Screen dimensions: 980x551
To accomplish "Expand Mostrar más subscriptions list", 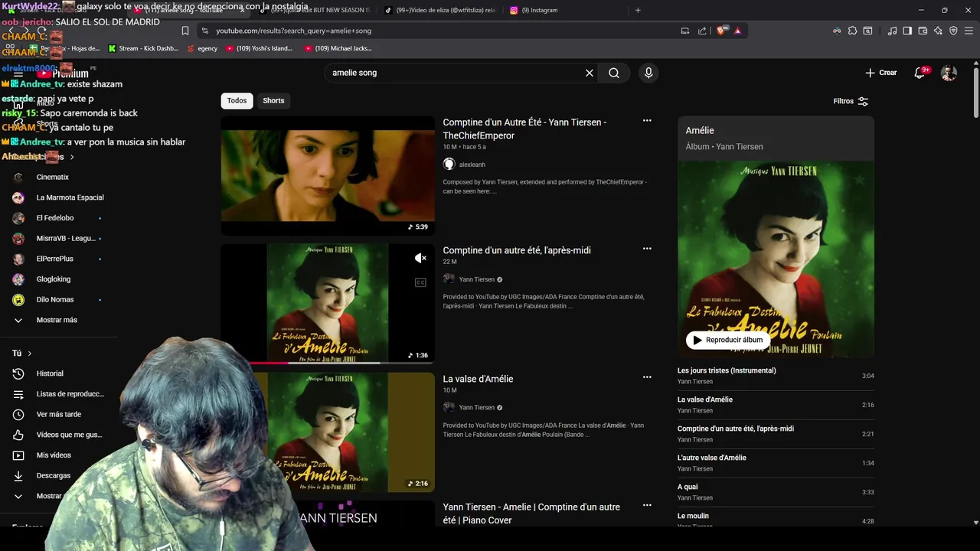I will (58, 320).
